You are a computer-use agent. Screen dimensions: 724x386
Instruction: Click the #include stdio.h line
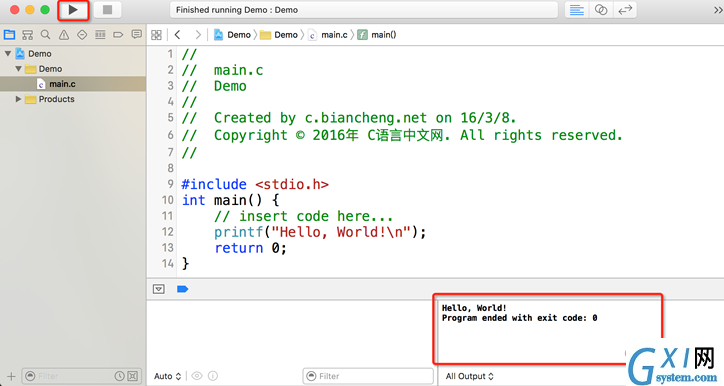255,184
